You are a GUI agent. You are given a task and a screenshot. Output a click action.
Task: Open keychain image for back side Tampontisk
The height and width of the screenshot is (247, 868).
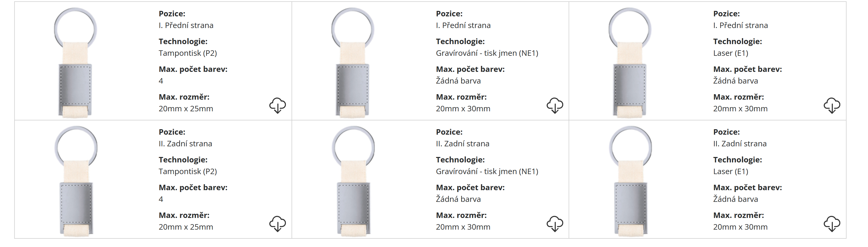(76, 181)
